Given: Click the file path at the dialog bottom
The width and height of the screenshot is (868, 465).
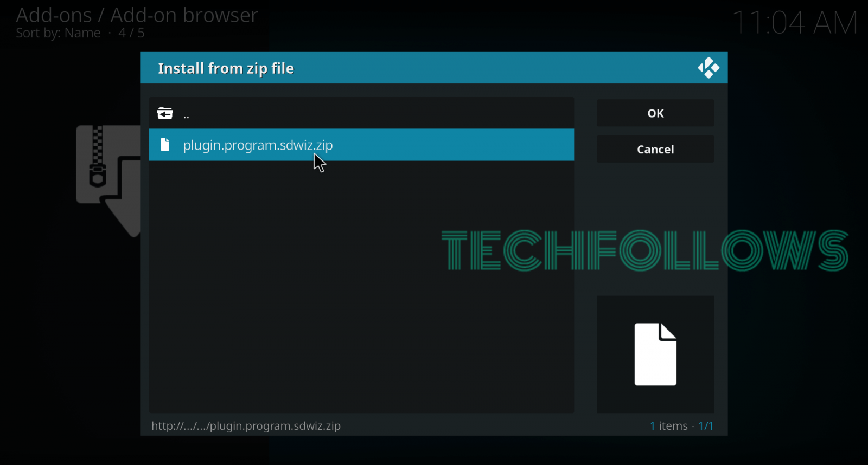Looking at the screenshot, I should (x=246, y=426).
